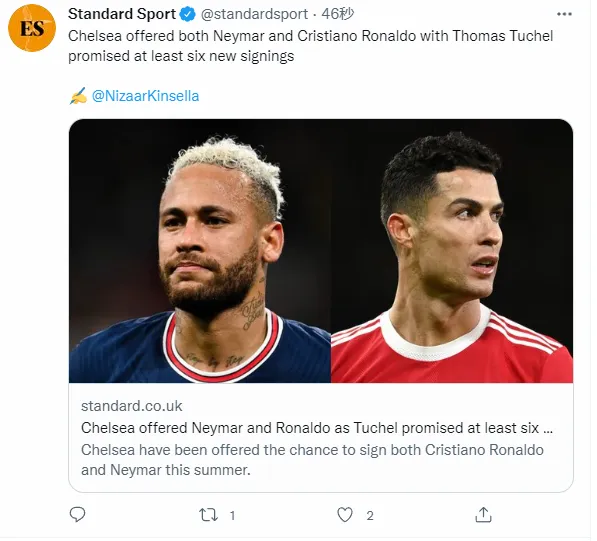The width and height of the screenshot is (597, 541).
Task: Open the @NizaarKinsella mention
Action: pyautogui.click(x=145, y=96)
